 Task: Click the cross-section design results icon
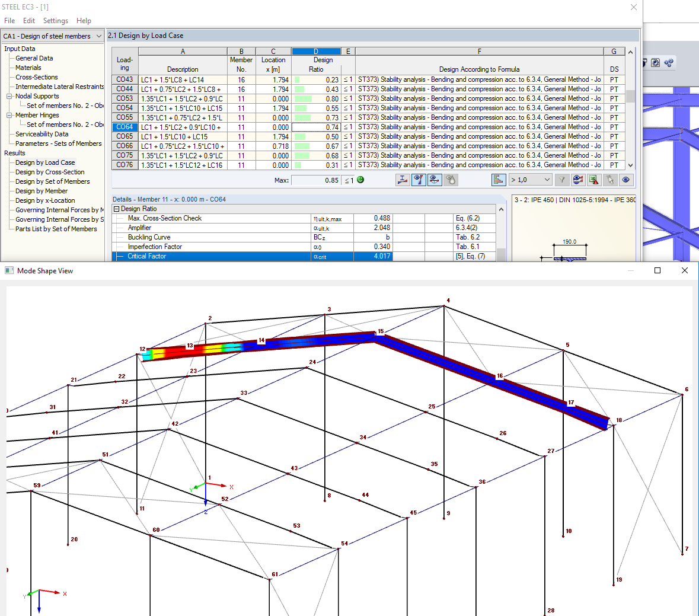click(x=403, y=180)
